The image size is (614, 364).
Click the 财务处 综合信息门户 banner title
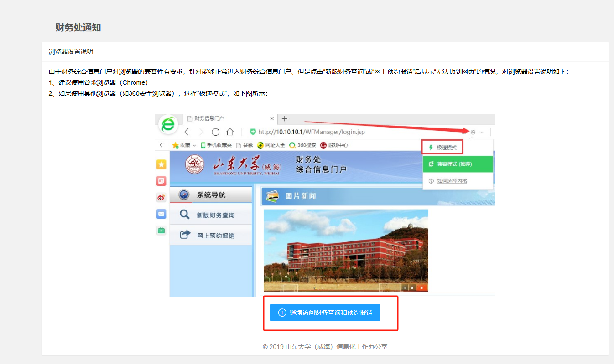[x=321, y=164]
